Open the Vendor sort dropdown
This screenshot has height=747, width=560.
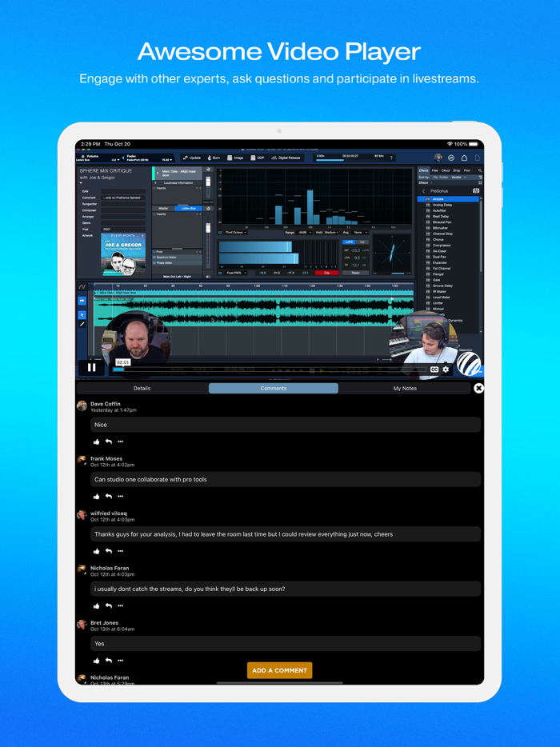[x=458, y=178]
